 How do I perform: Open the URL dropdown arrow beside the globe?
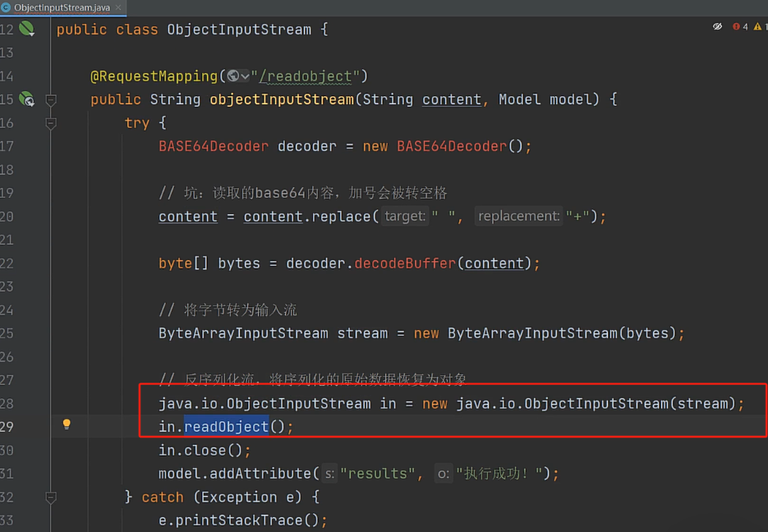(x=246, y=76)
